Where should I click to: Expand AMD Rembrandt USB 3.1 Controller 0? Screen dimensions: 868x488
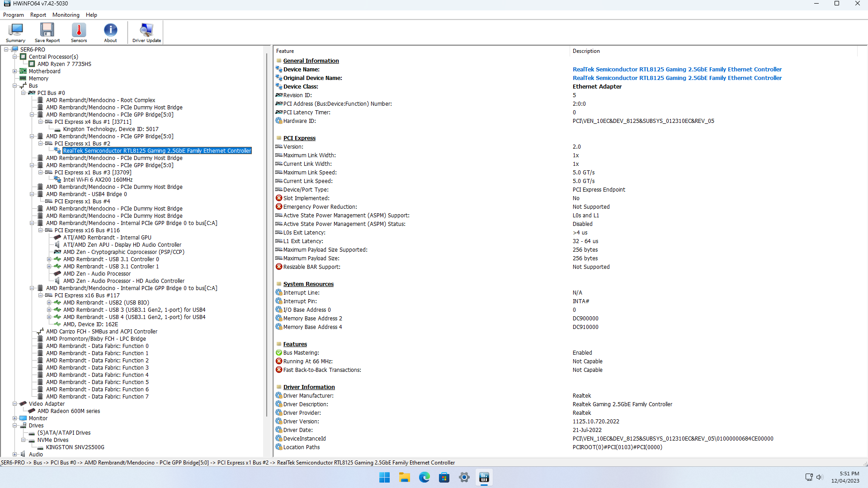click(49, 259)
